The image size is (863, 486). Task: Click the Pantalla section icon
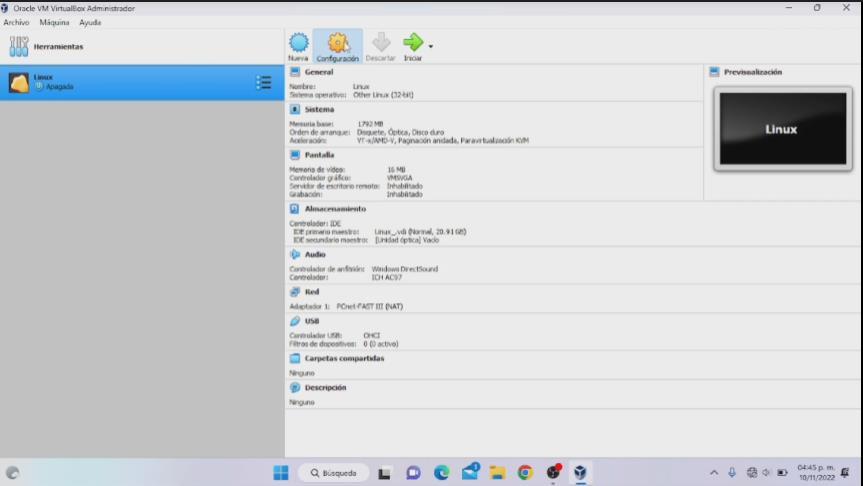coord(295,155)
